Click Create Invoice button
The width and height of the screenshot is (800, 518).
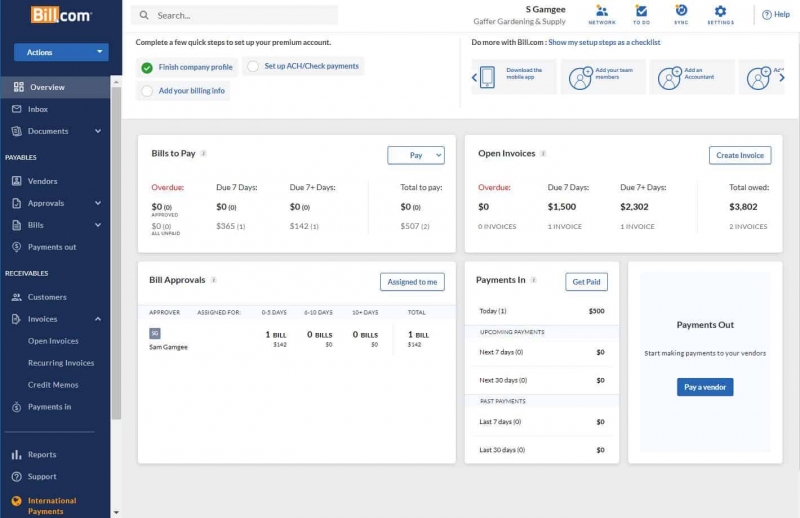click(740, 155)
